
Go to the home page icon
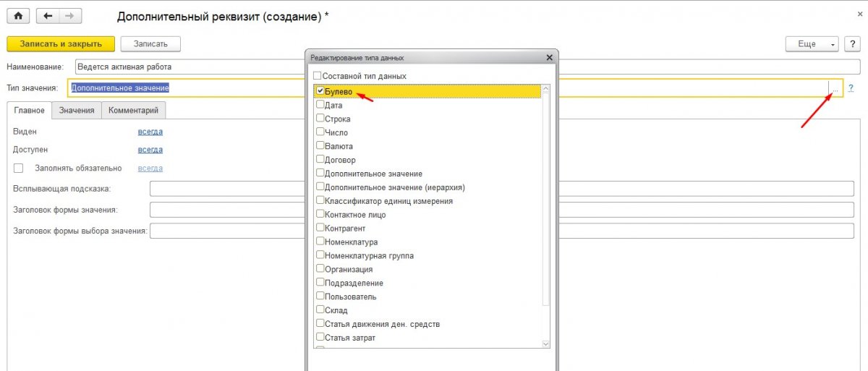pos(18,15)
